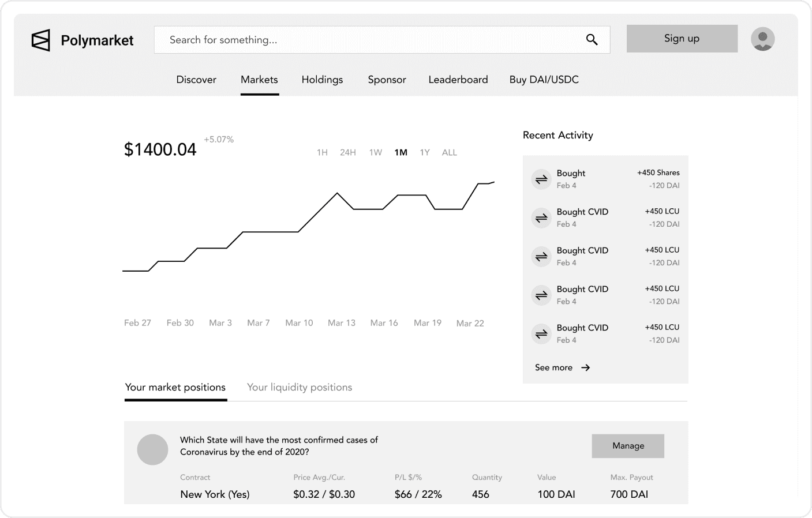Image resolution: width=812 pixels, height=518 pixels.
Task: Open the user avatar profile icon
Action: coord(762,39)
